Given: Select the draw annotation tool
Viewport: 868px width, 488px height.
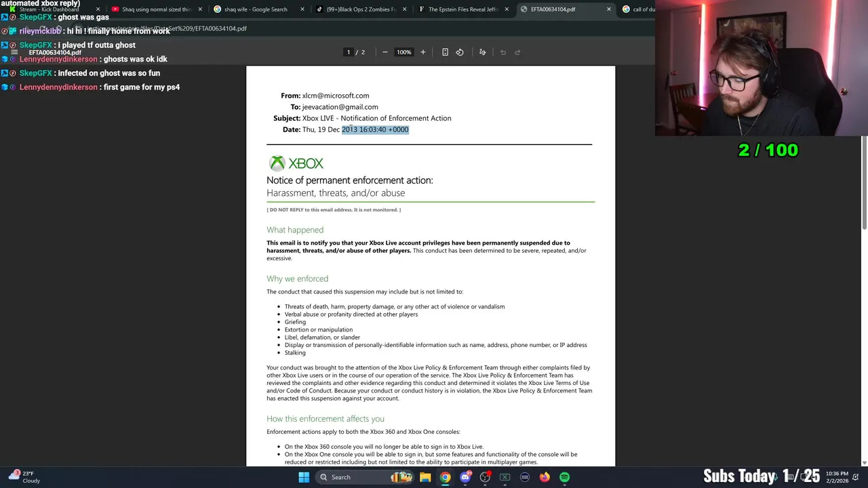Looking at the screenshot, I should coord(482,52).
